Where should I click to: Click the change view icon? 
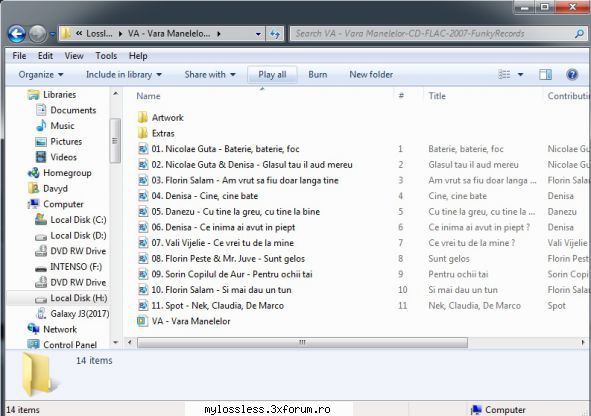pyautogui.click(x=504, y=75)
